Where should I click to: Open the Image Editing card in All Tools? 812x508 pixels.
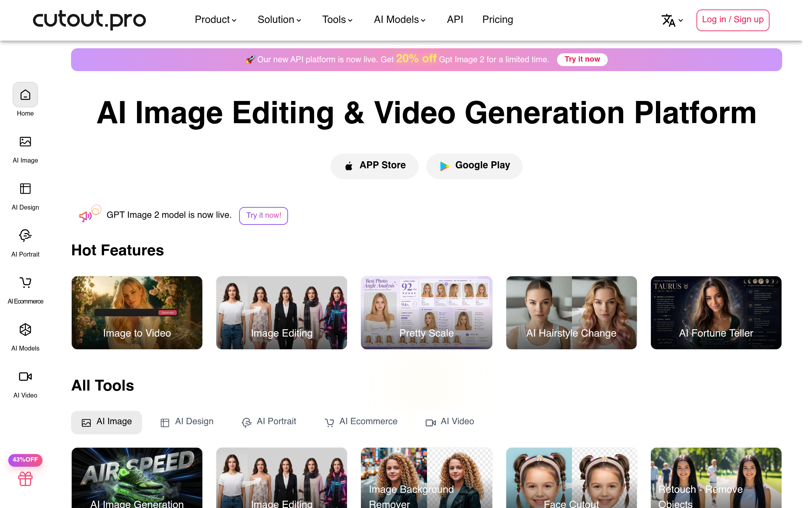pyautogui.click(x=282, y=478)
